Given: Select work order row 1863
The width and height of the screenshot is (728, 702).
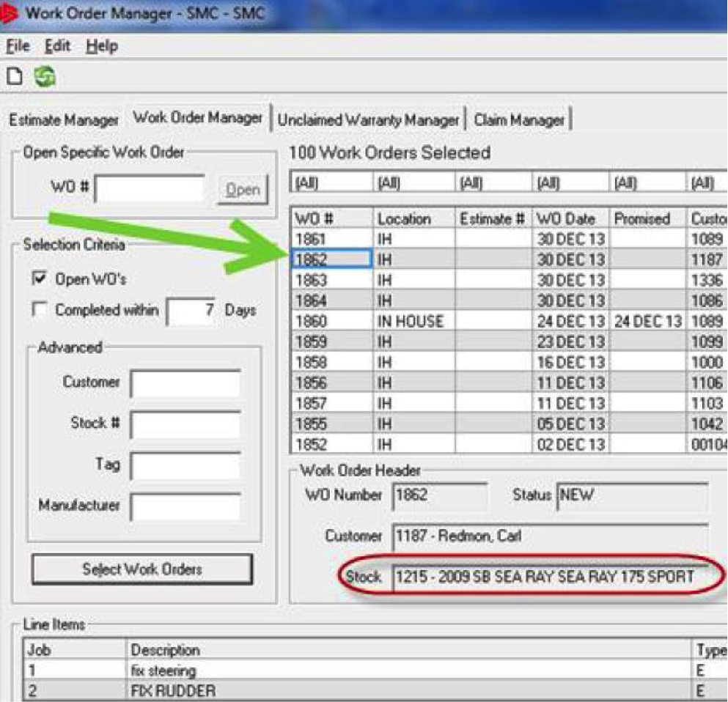Looking at the screenshot, I should coord(509,280).
